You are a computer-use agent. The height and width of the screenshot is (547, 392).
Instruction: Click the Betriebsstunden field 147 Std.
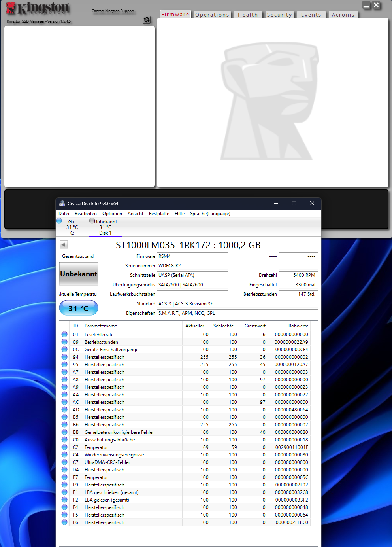click(x=298, y=294)
